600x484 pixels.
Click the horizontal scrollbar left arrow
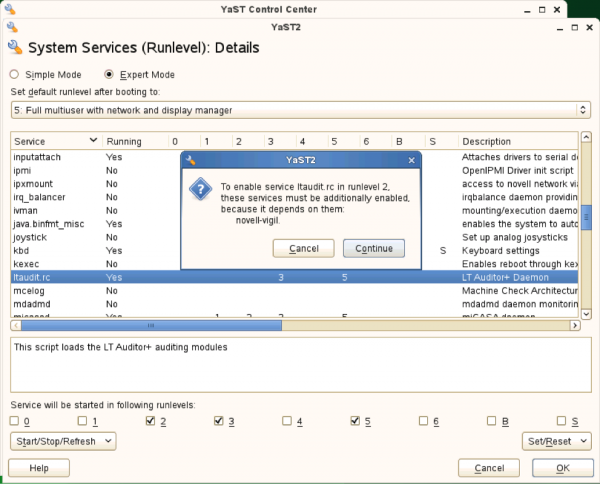click(x=16, y=326)
